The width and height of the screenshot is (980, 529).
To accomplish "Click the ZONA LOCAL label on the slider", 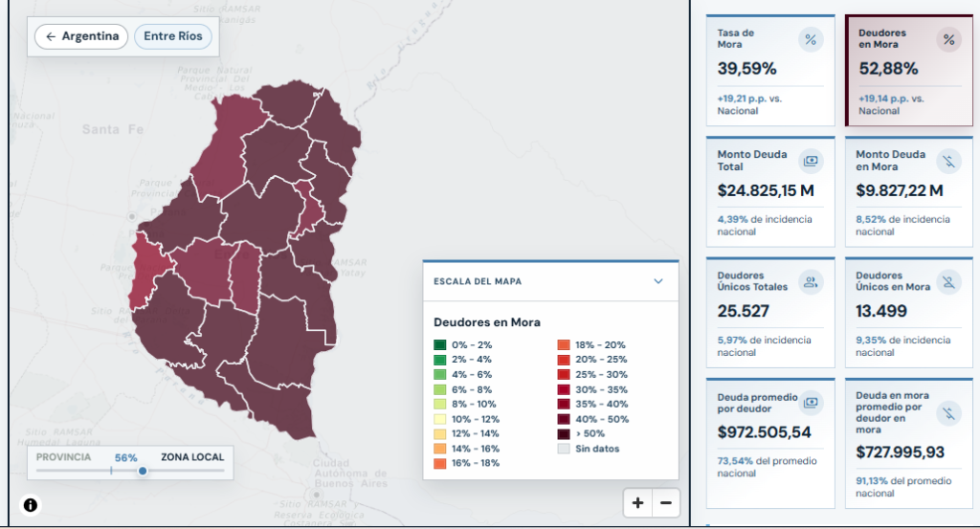I will pyautogui.click(x=192, y=457).
